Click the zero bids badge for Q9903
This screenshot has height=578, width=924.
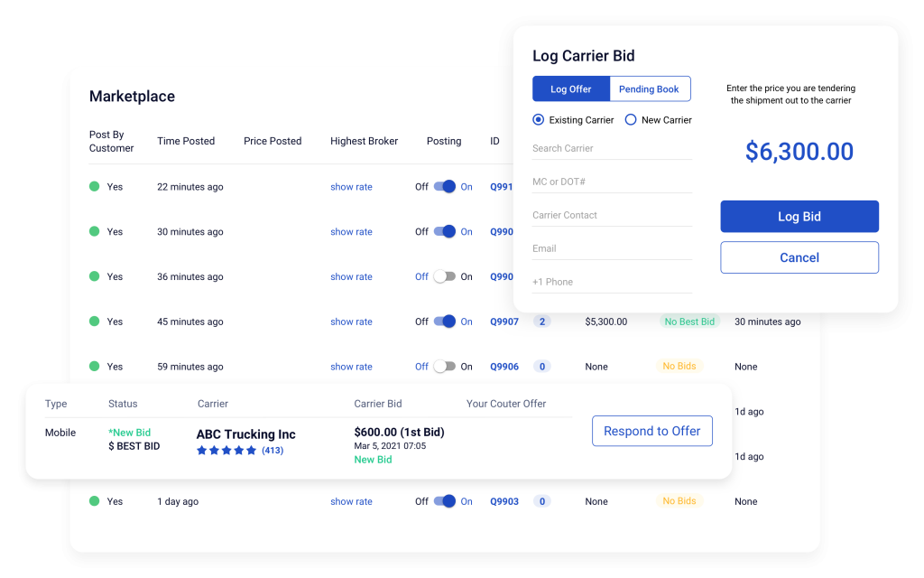[542, 501]
